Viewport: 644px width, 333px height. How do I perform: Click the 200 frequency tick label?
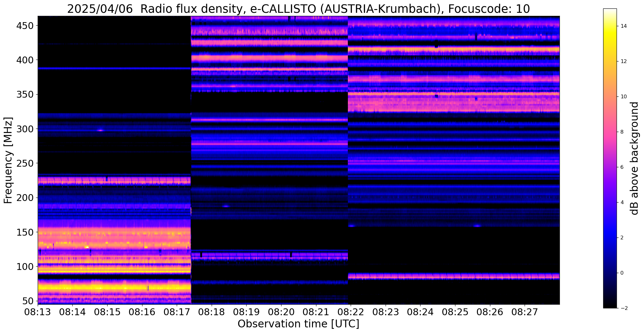pos(25,198)
